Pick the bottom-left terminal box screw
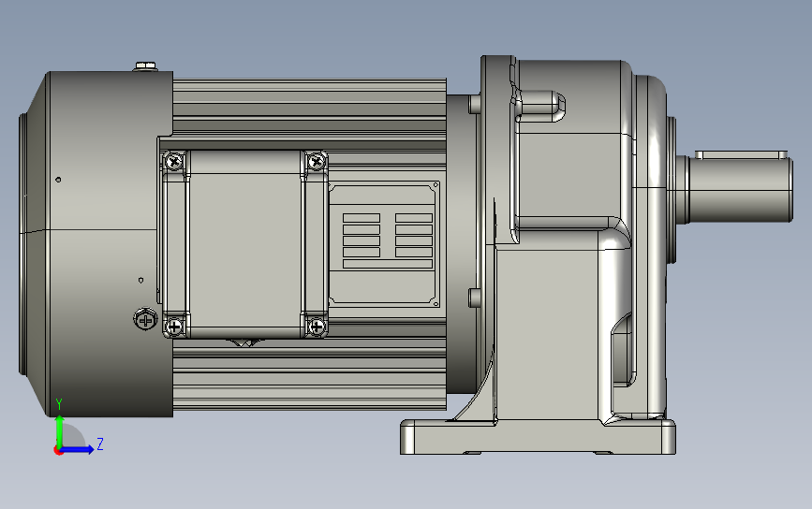The width and height of the screenshot is (812, 509). (x=174, y=327)
